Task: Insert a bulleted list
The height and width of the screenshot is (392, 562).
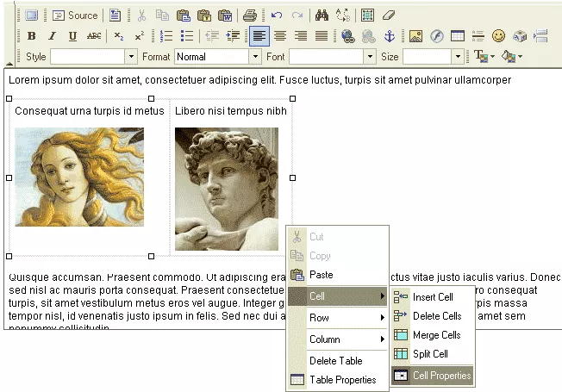Action: click(187, 36)
